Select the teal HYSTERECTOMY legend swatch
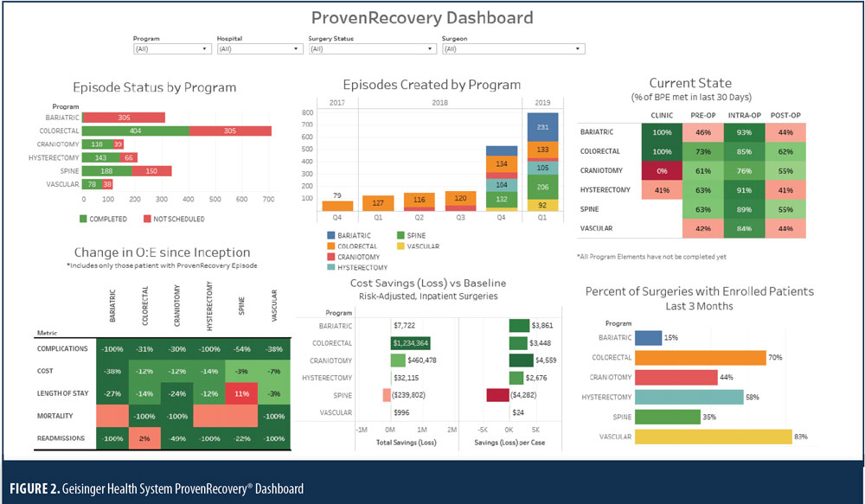865x504 pixels. (x=331, y=267)
